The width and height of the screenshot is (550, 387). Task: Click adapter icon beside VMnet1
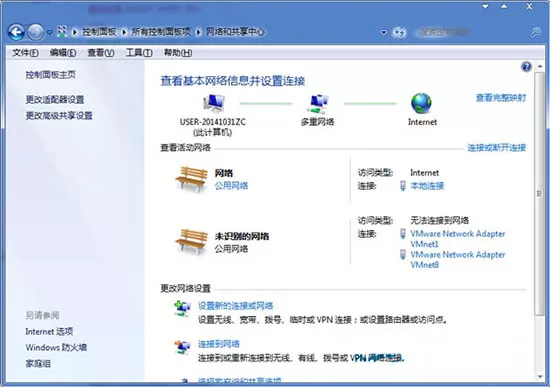(403, 234)
